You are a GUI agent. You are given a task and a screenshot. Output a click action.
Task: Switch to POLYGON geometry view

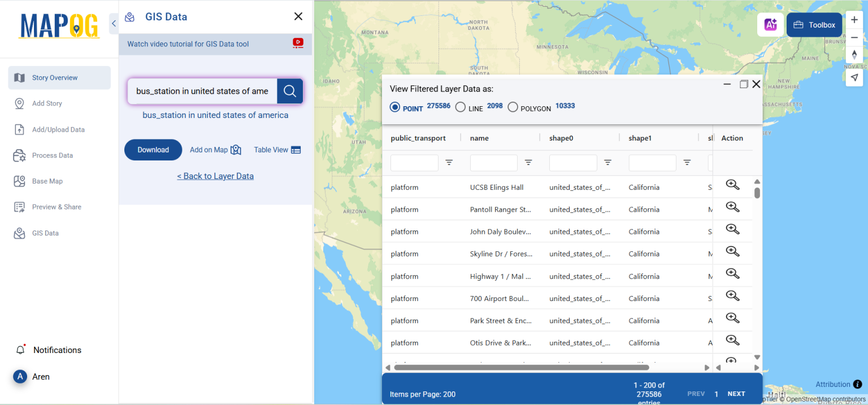coord(513,107)
